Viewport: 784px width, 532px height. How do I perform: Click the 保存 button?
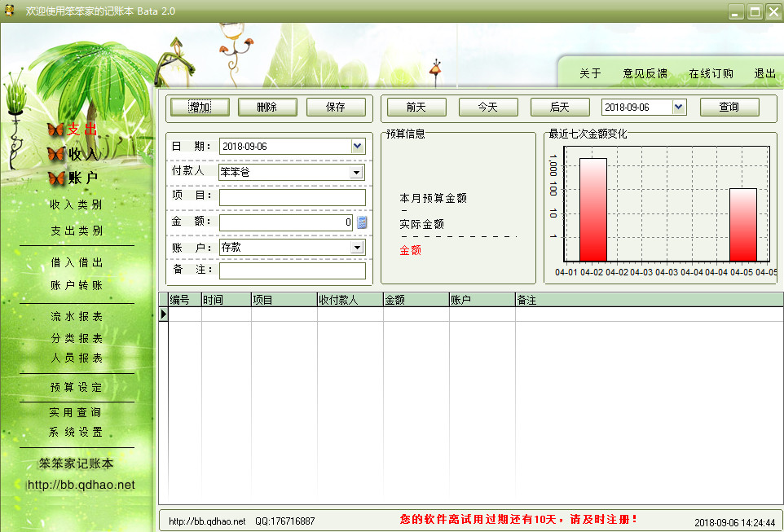[336, 108]
